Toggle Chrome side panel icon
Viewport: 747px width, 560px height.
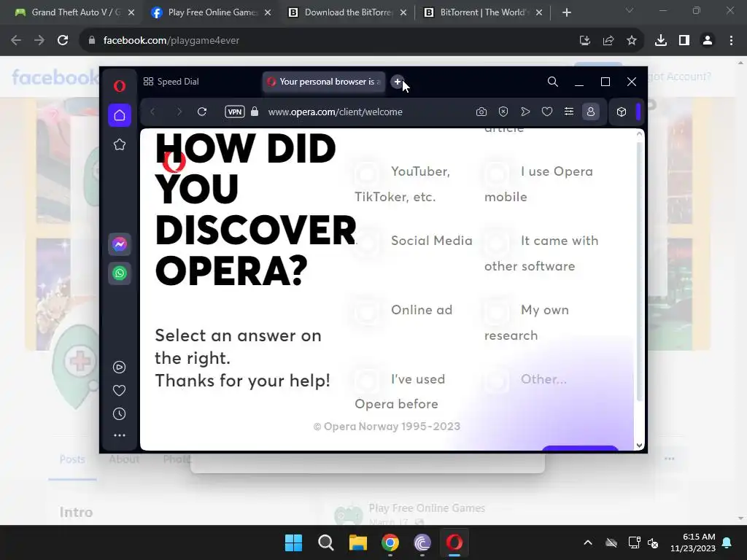coord(684,41)
